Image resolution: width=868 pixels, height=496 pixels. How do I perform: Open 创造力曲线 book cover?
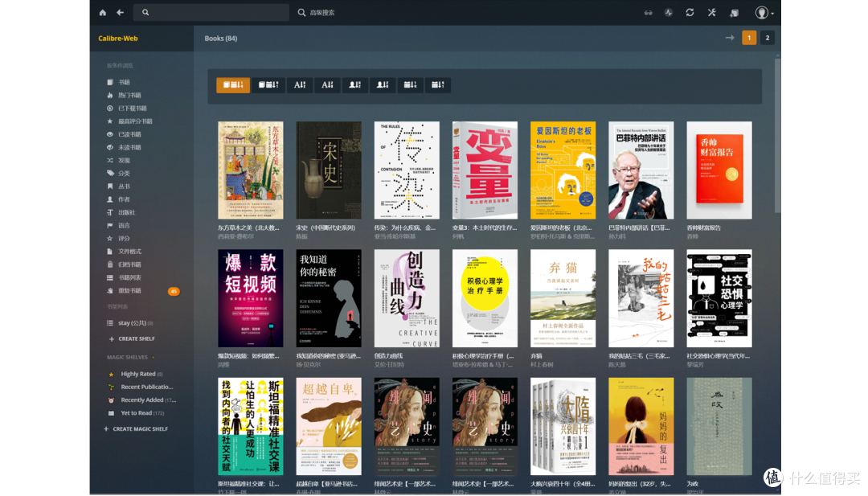click(x=407, y=298)
